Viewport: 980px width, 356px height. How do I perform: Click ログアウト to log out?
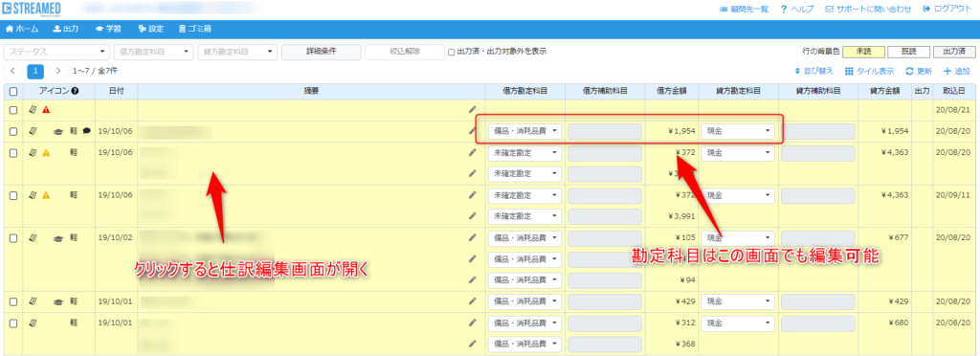(947, 9)
